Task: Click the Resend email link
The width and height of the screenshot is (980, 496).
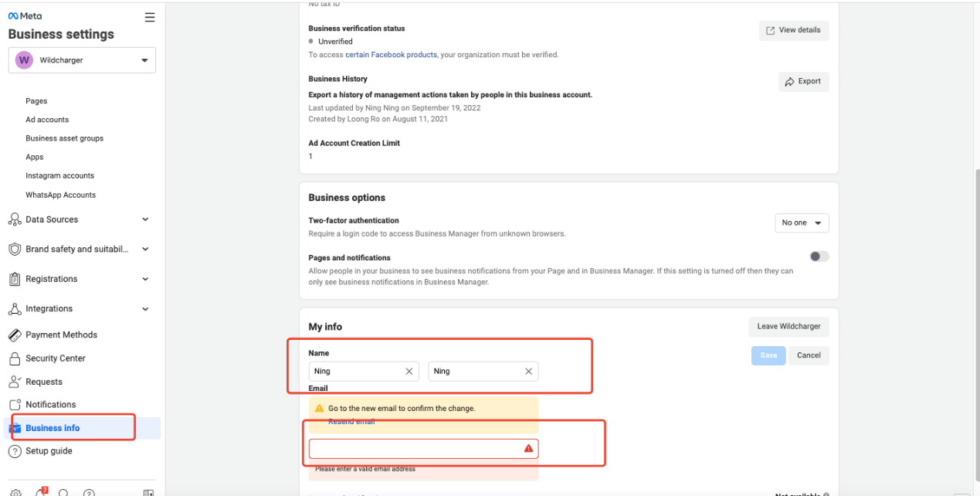Action: coord(351,422)
